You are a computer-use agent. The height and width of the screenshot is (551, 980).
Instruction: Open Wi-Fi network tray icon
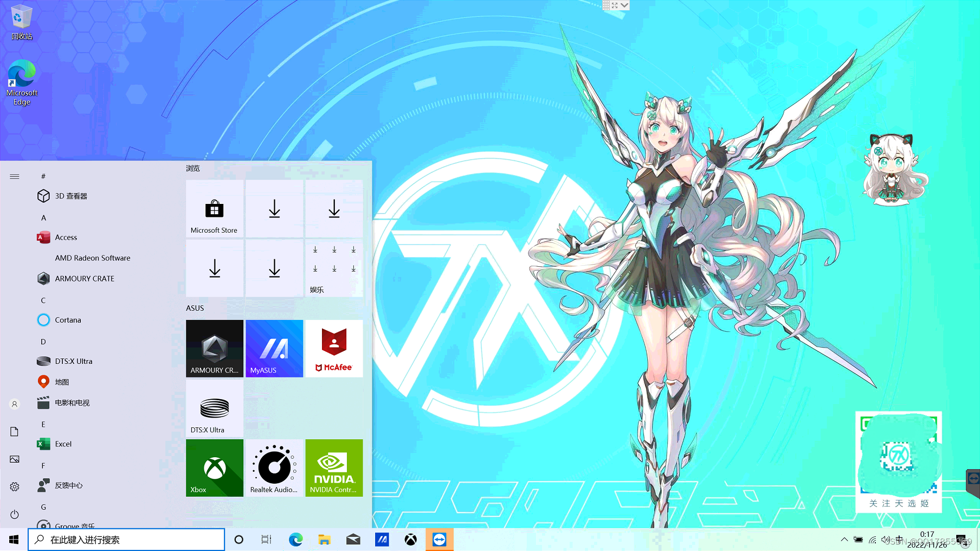(872, 540)
